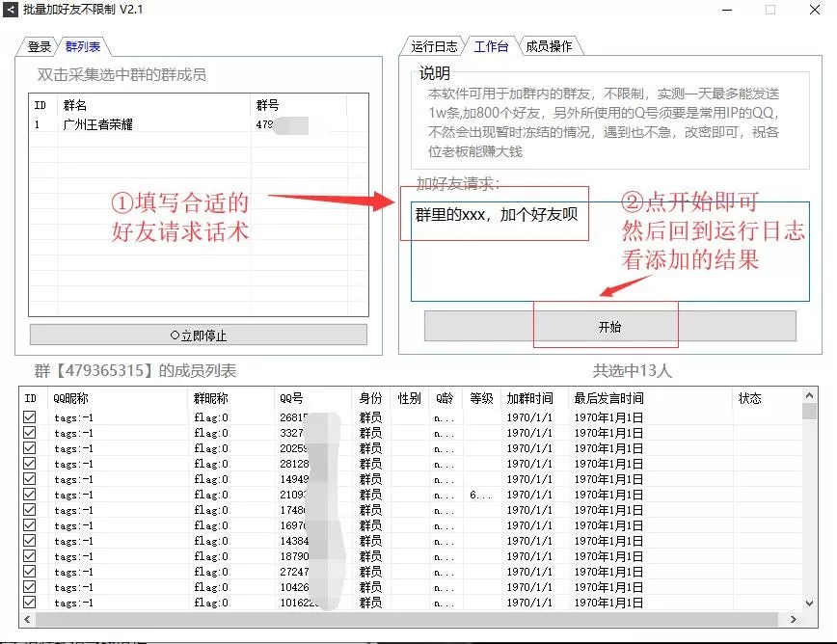Screen dimensions: 837x644
Task: Close the 批量加好友不限制 window
Action: click(x=815, y=10)
